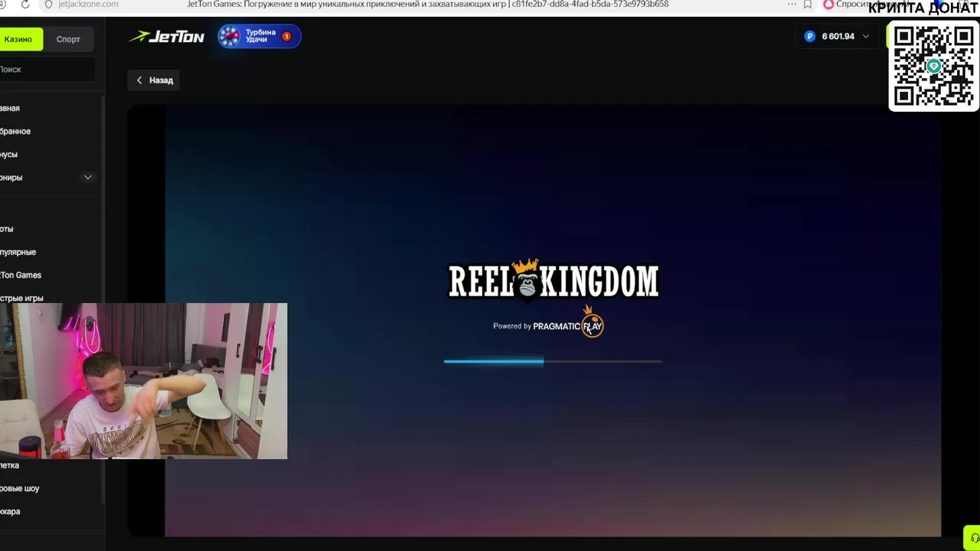The height and width of the screenshot is (551, 980).
Task: Bookmark this page with the bookmark icon
Action: tap(807, 4)
